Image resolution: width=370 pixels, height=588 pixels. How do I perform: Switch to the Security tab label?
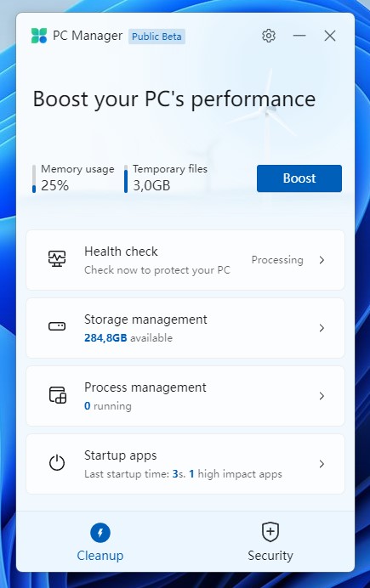click(270, 556)
